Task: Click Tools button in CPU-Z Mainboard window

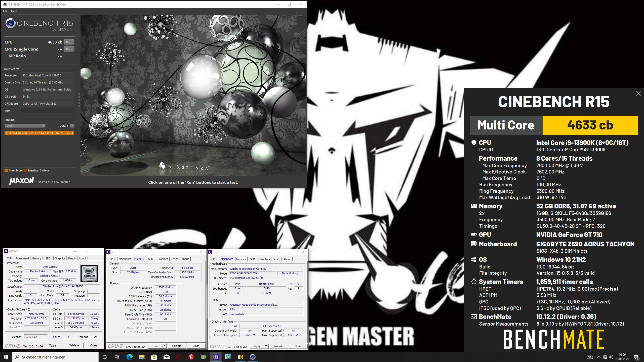Action: tap(257, 346)
